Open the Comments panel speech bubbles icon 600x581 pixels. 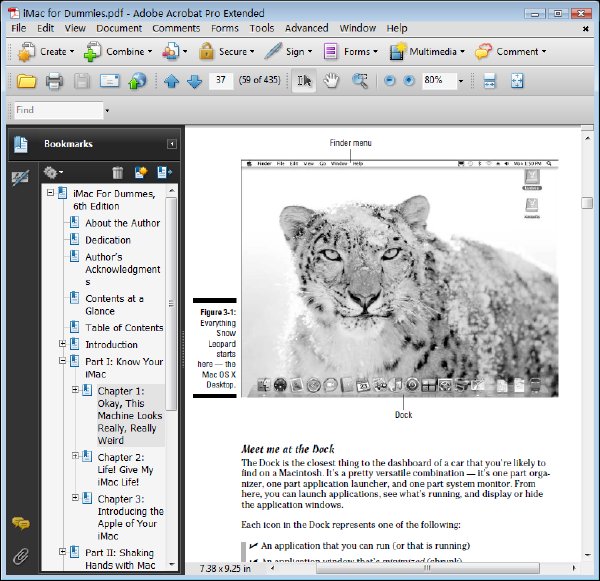(21, 523)
